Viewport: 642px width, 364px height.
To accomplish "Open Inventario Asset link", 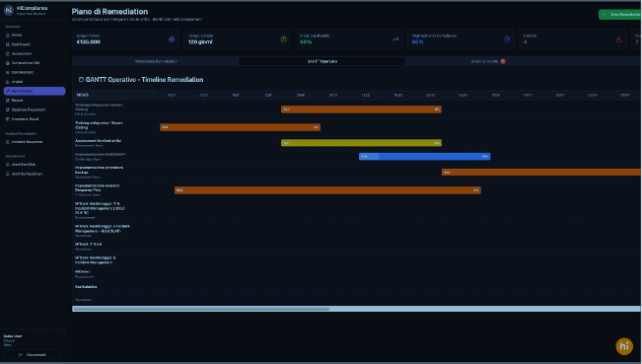I will point(34,119).
